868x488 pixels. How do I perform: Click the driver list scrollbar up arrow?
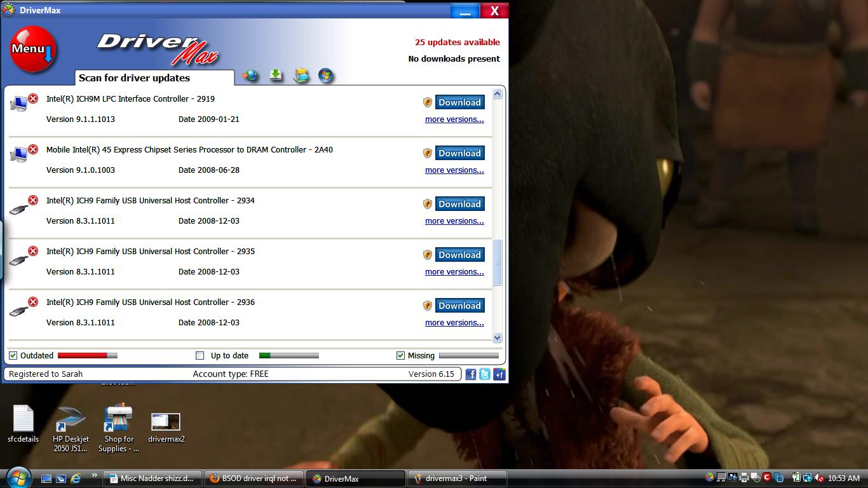pos(498,94)
